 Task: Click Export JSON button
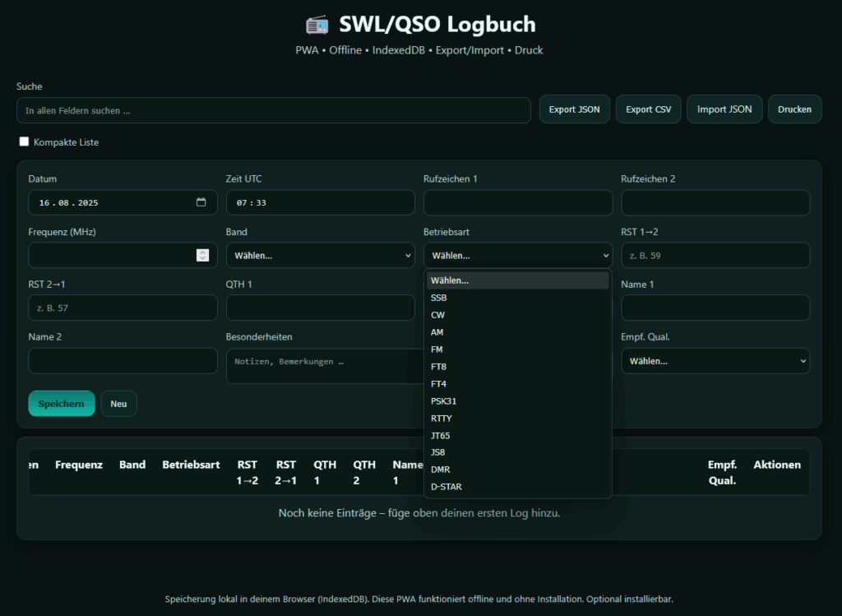click(574, 109)
